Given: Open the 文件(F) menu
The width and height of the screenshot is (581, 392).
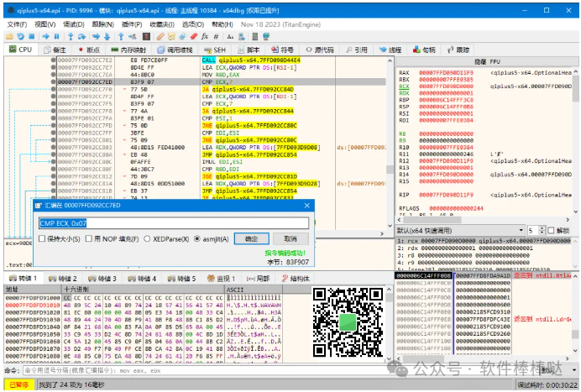Looking at the screenshot, I should click(x=17, y=24).
